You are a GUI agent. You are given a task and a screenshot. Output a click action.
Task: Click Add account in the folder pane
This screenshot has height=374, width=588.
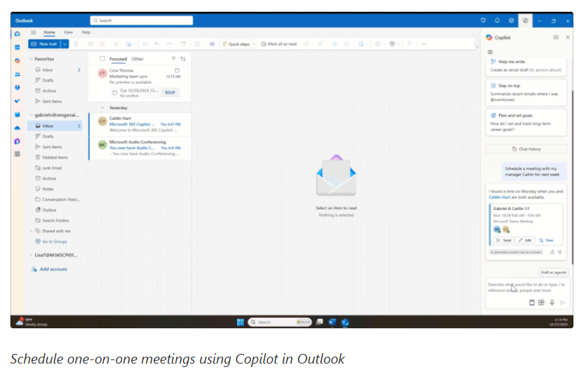(49, 269)
